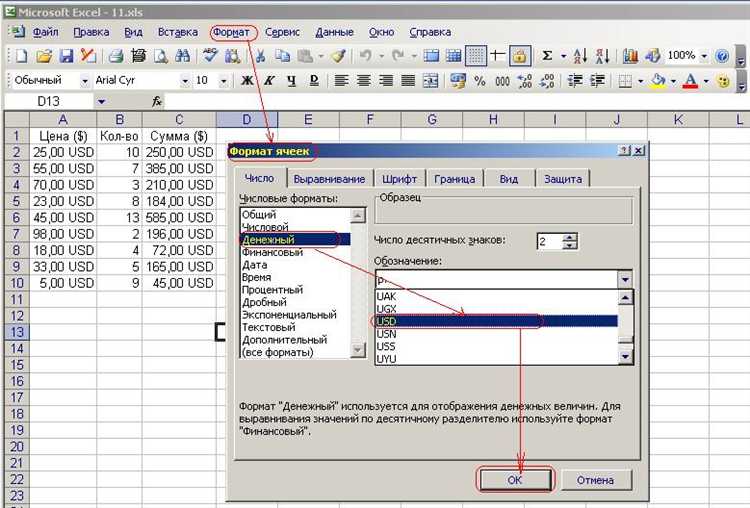The height and width of the screenshot is (508, 750).
Task: Choose UAK in currency list
Action: click(496, 297)
